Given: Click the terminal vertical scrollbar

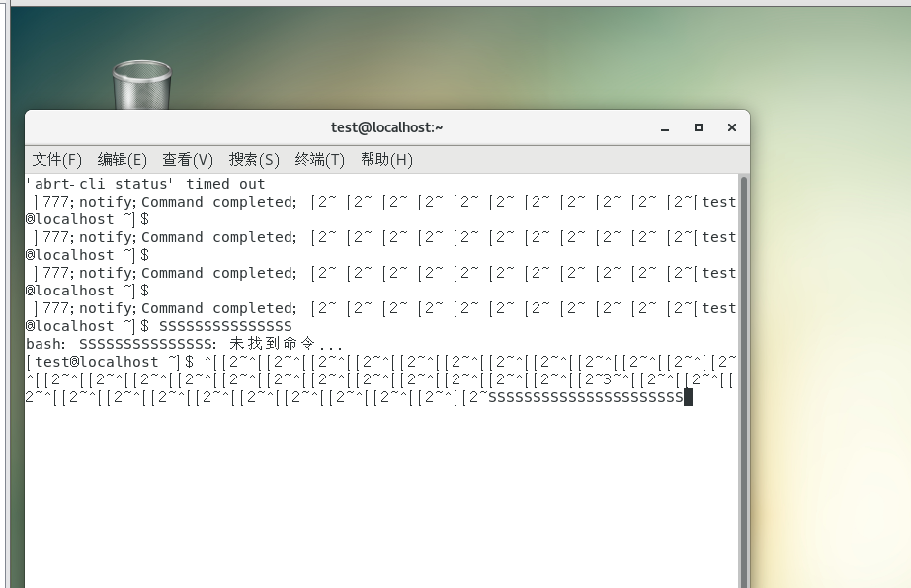Looking at the screenshot, I should [x=744, y=380].
